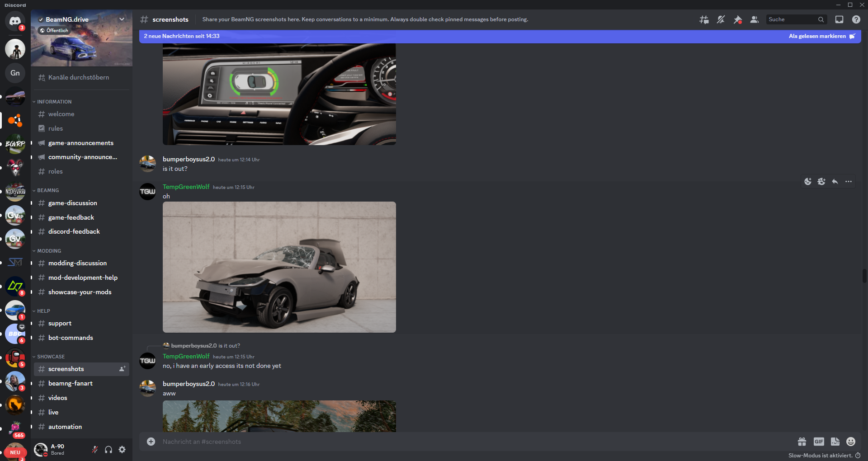Click message box Nachricht an #screenshots

point(475,442)
